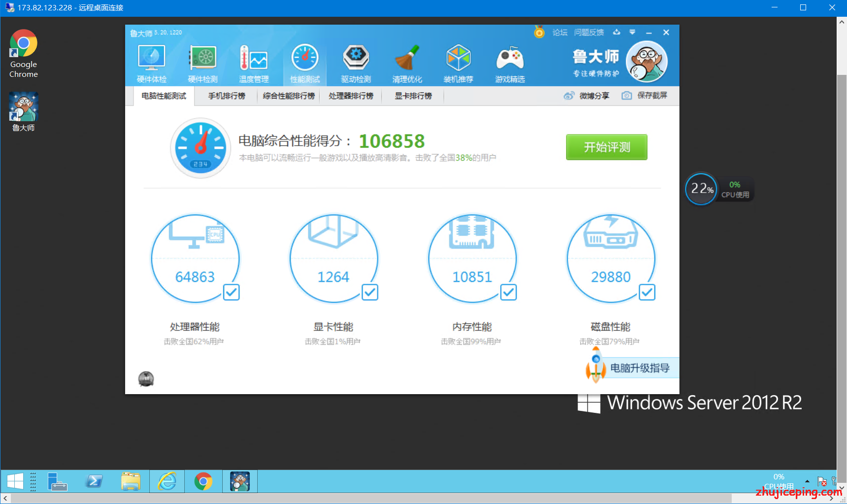847x504 pixels.
Task: Uncheck 内存性能 test checkbox
Action: (x=508, y=292)
